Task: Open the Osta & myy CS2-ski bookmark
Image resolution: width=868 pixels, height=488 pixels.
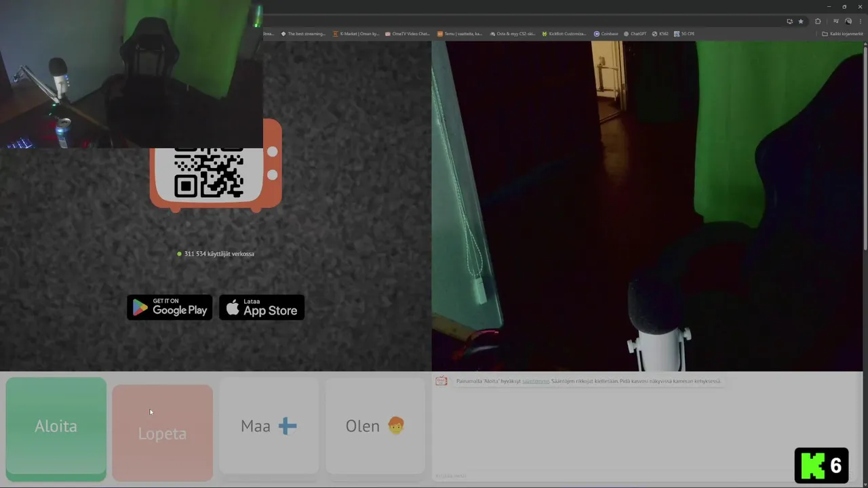Action: click(512, 34)
